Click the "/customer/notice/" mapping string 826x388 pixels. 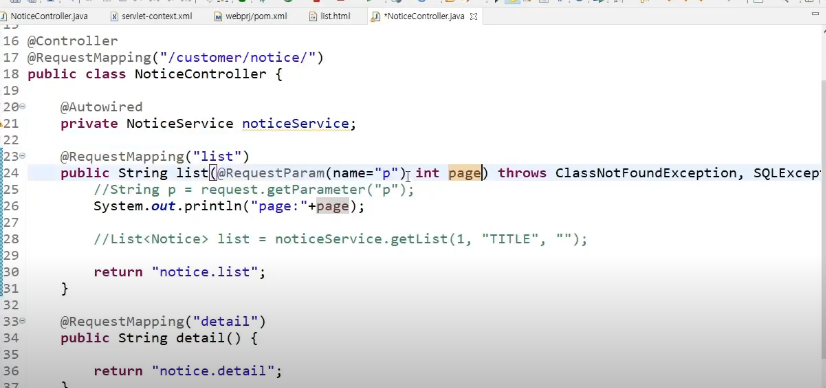[238, 57]
